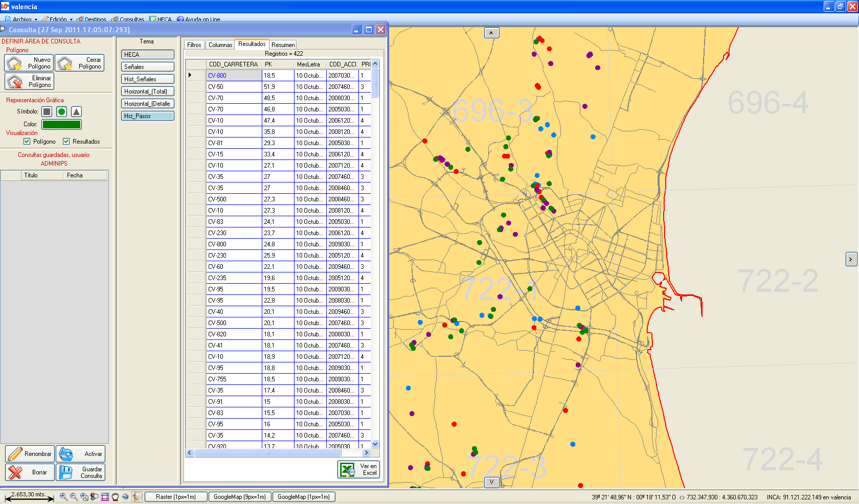
Task: Click the Guardar Consulta save icon
Action: click(x=66, y=472)
